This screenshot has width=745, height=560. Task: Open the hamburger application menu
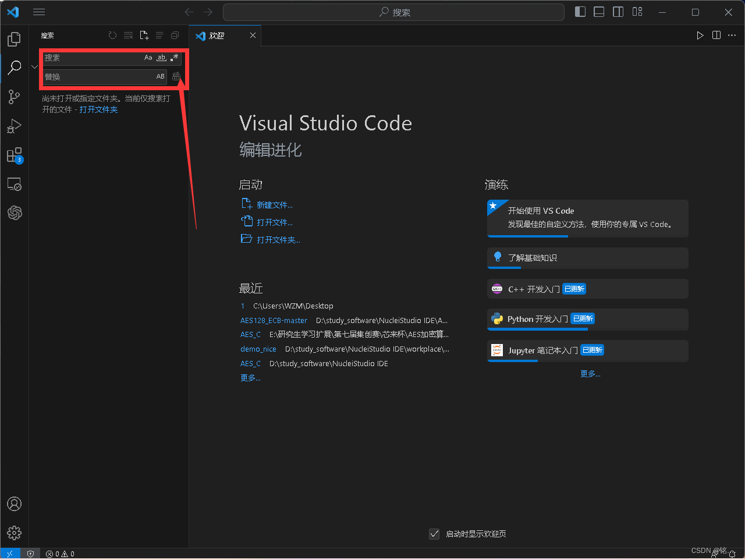(x=39, y=12)
